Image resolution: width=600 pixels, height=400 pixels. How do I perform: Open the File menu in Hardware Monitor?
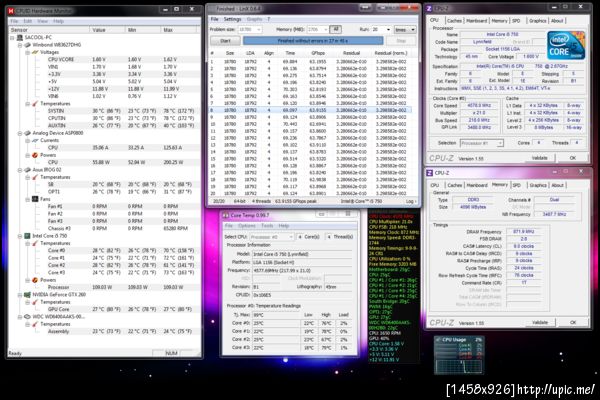[x=14, y=21]
